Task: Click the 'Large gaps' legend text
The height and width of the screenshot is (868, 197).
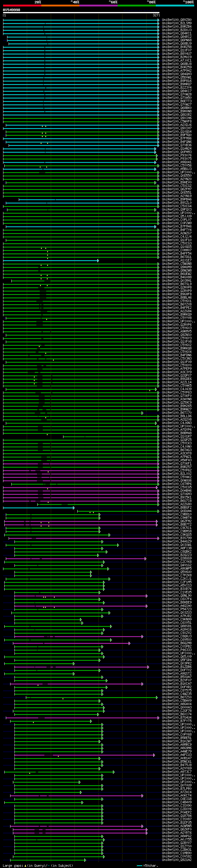Action: (13, 865)
